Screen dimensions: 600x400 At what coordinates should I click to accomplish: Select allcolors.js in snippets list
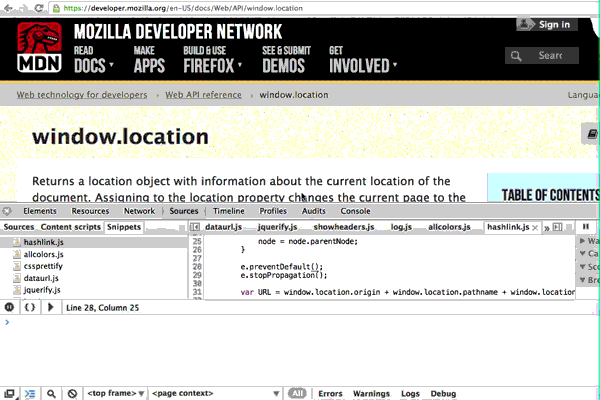pyautogui.click(x=43, y=254)
